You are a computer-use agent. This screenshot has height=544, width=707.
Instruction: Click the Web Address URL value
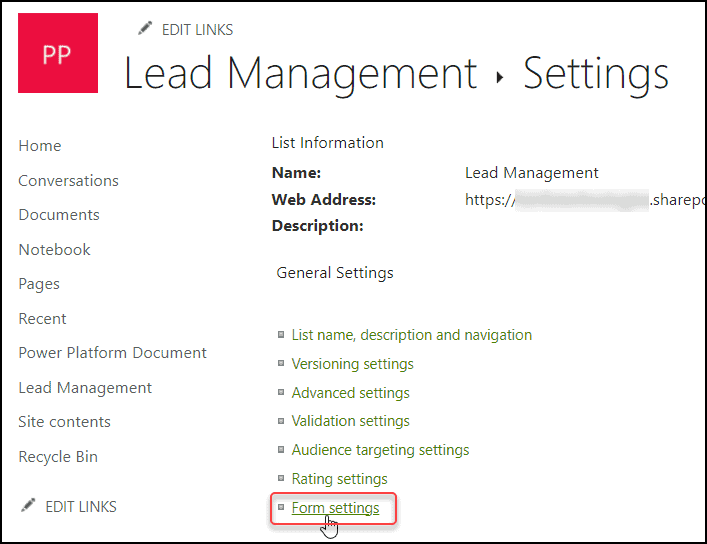(x=585, y=200)
